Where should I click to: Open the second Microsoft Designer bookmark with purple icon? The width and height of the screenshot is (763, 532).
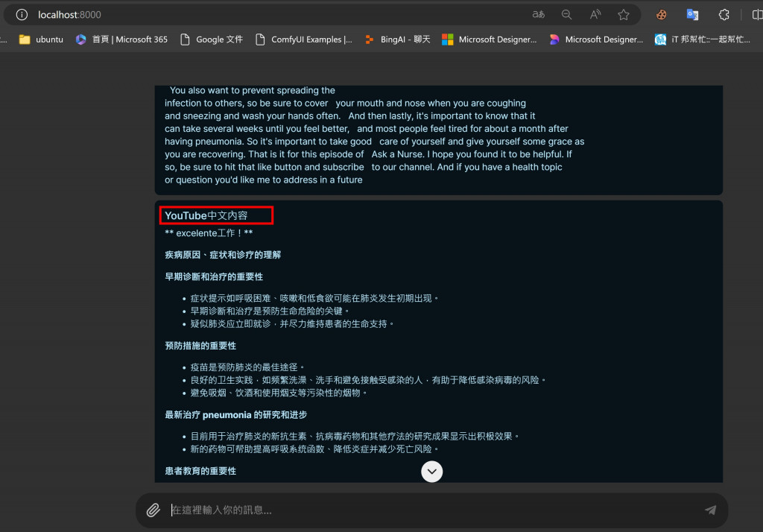(596, 39)
